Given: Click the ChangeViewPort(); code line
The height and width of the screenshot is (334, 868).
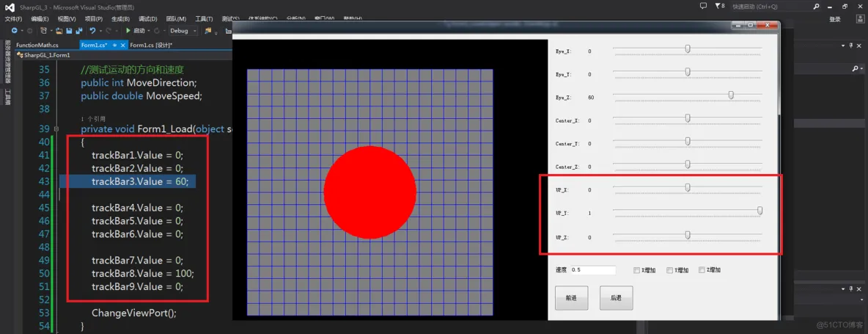Looking at the screenshot, I should pyautogui.click(x=134, y=313).
